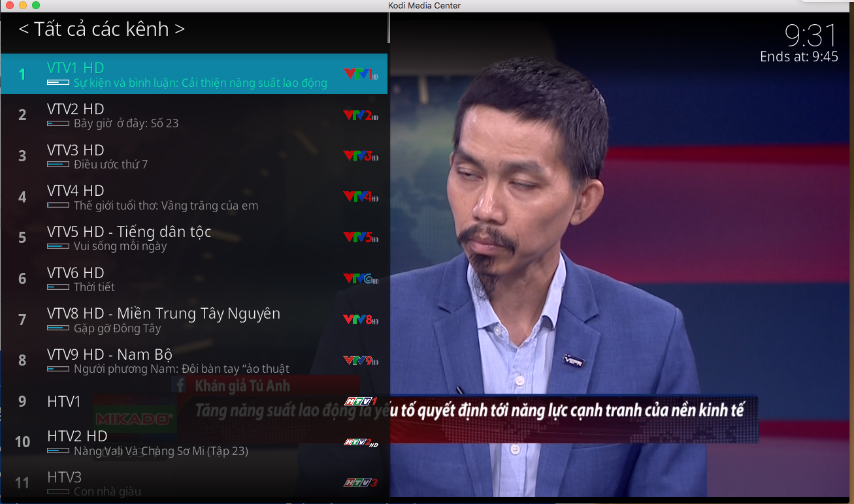The image size is (854, 504).
Task: Click program 'Bây giờ ở đây: Số 23'
Action: [126, 123]
